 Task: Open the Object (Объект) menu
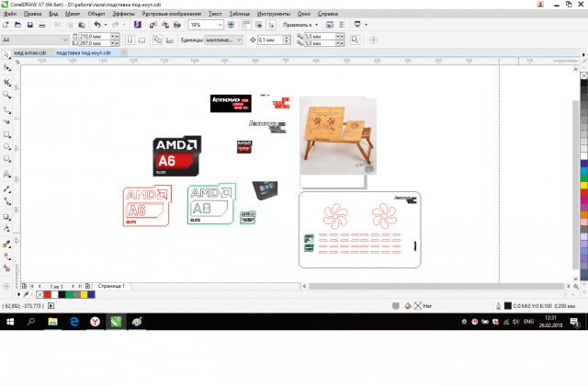pos(96,14)
